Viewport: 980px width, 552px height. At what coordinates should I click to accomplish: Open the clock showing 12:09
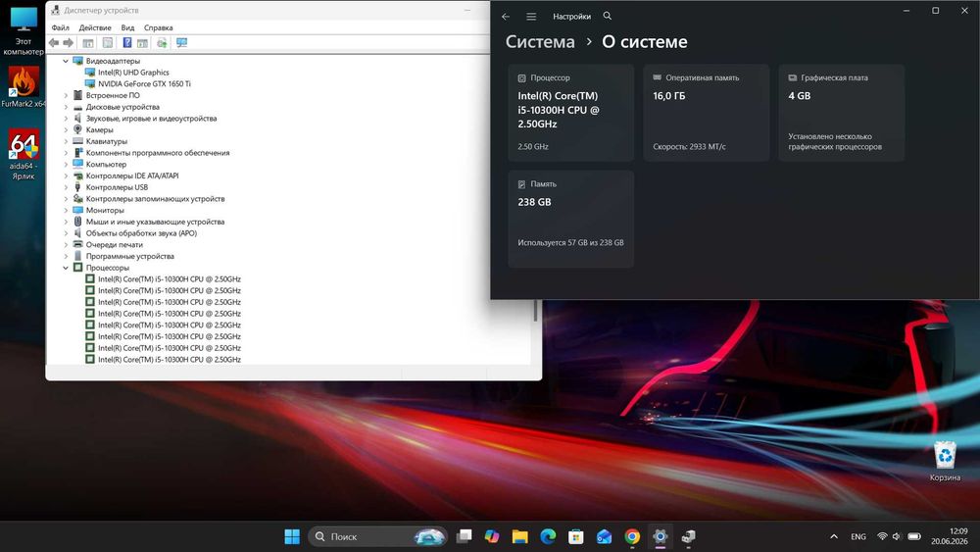coord(949,535)
